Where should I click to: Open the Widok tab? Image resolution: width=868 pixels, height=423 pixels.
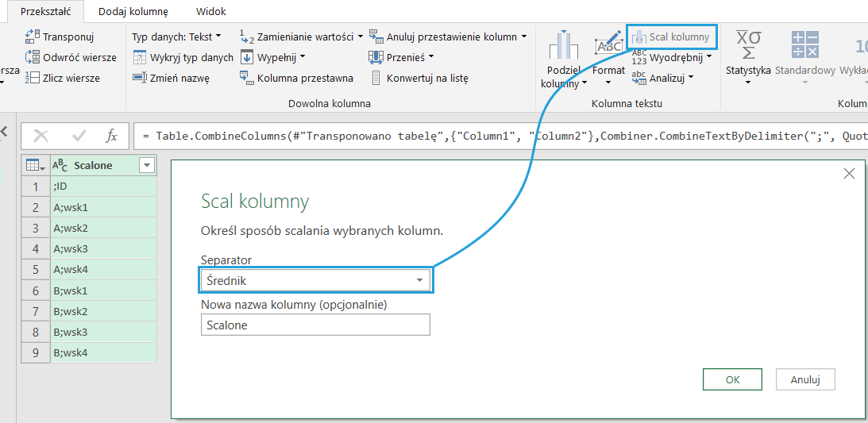[210, 12]
